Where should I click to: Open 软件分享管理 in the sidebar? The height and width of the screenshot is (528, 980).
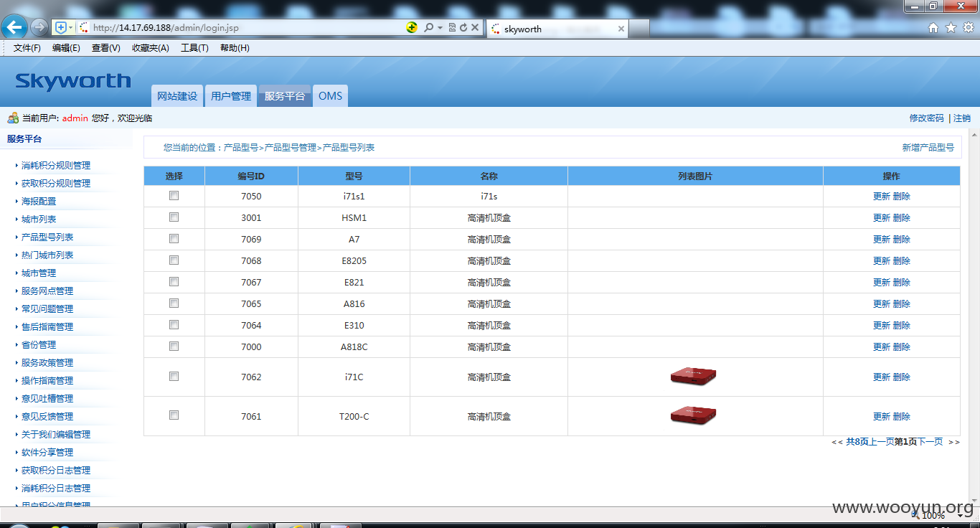point(47,453)
